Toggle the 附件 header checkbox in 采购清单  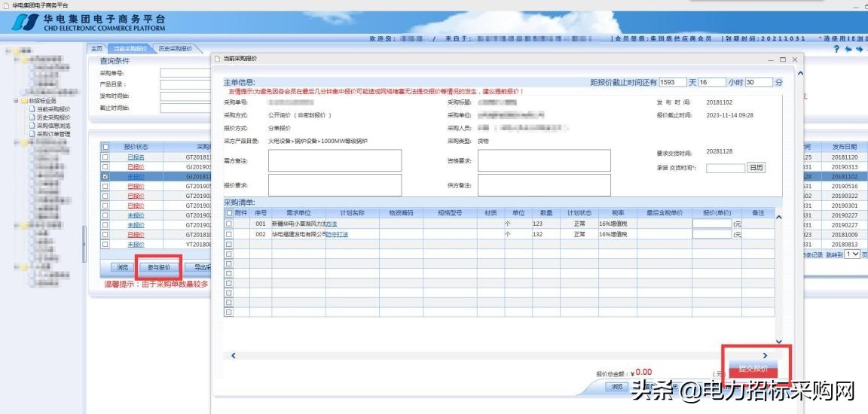(229, 213)
